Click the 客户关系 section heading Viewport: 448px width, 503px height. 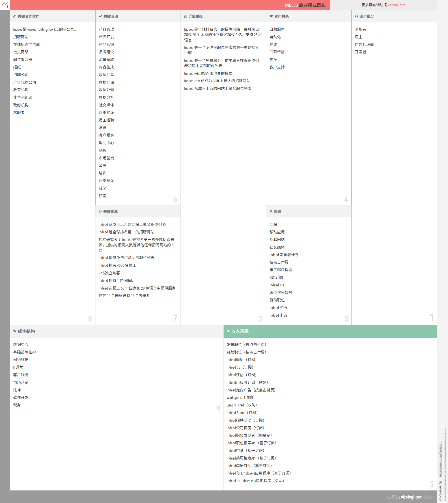click(x=281, y=16)
